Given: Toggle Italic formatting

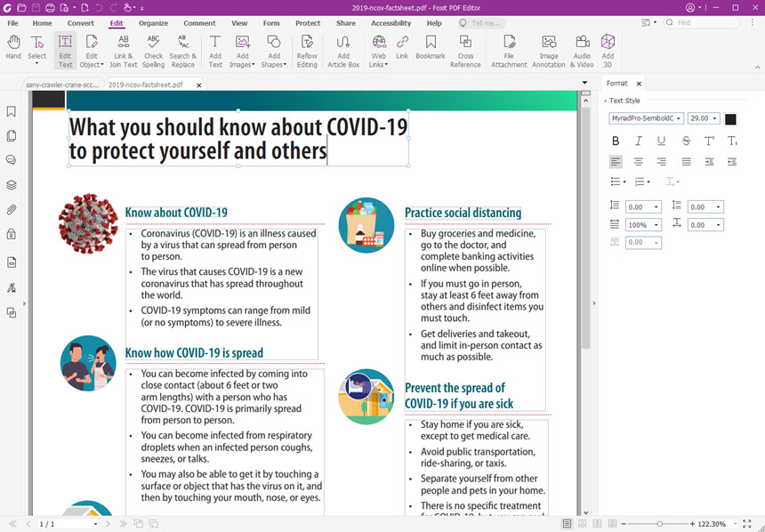Looking at the screenshot, I should [x=638, y=141].
